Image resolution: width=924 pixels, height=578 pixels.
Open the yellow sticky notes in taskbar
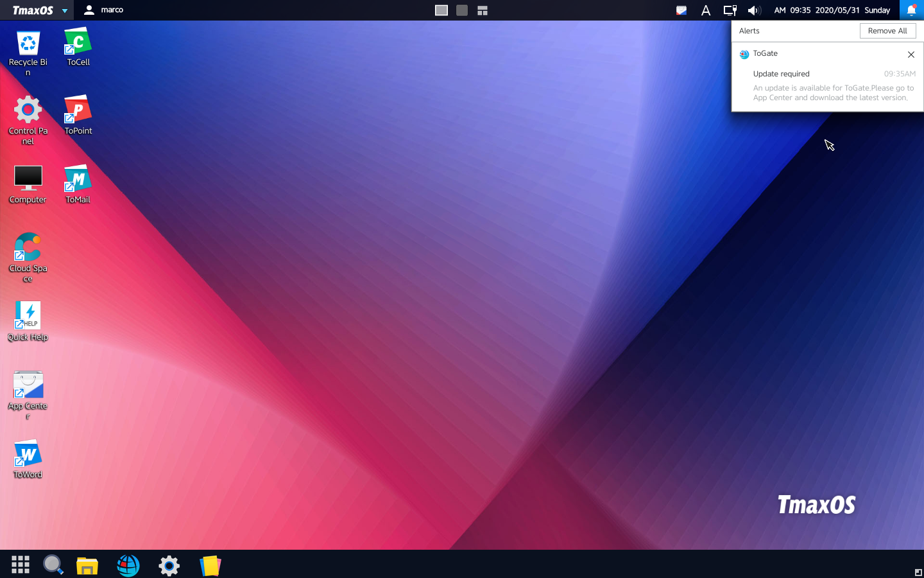coord(210,565)
